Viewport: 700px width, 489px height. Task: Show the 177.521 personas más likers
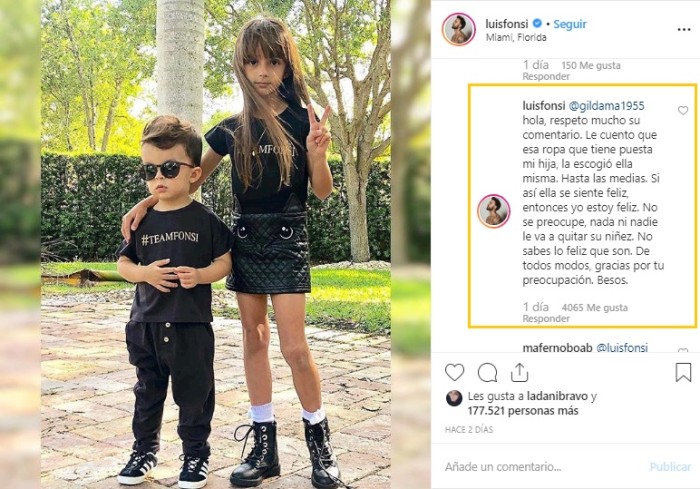point(523,411)
